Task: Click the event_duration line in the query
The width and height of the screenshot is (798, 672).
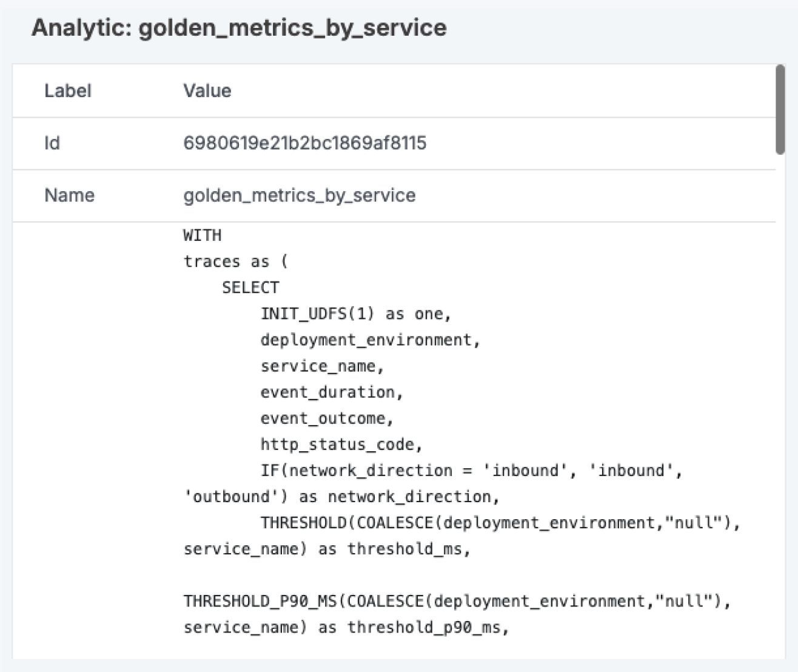Action: point(332,392)
